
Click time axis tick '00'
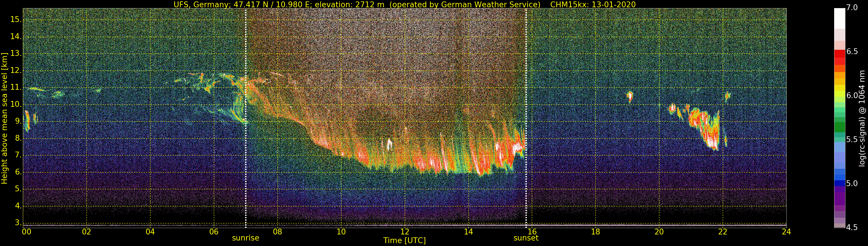(27, 232)
